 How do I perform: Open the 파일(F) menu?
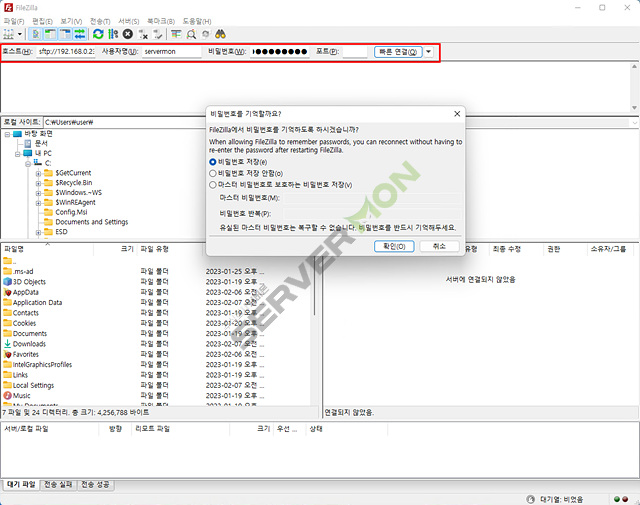point(14,21)
